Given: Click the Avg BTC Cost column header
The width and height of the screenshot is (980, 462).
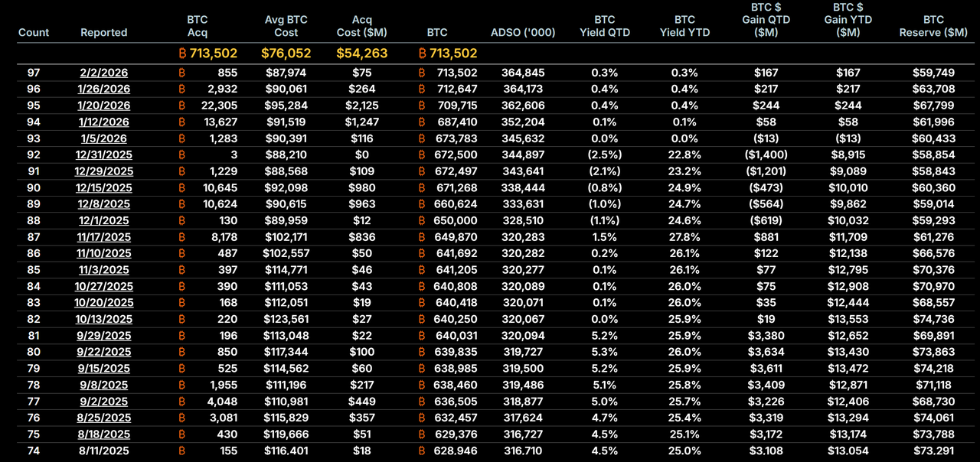Looking at the screenshot, I should point(286,26).
